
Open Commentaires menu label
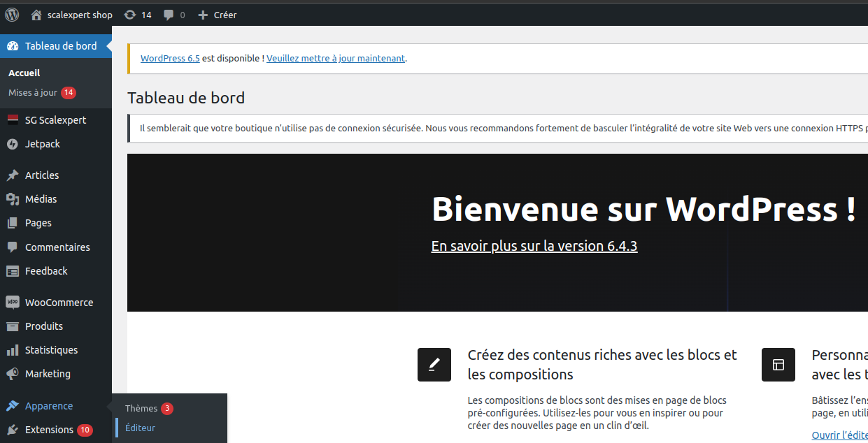pyautogui.click(x=57, y=247)
